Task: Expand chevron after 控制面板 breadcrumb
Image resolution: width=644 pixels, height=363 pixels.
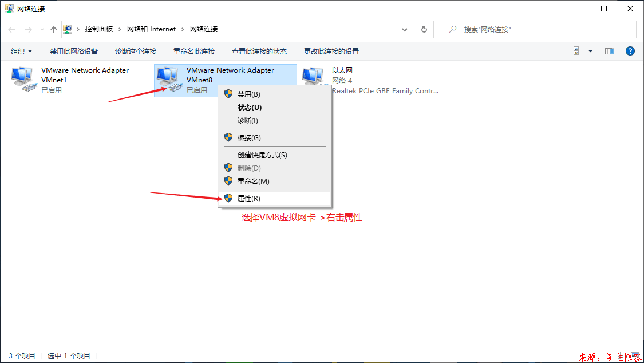Action: [120, 30]
